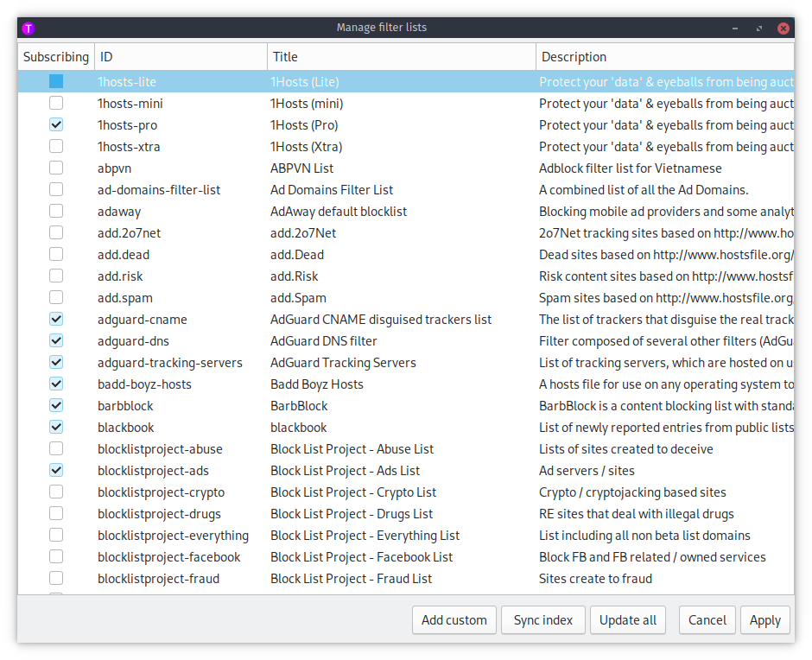
Task: Enable the adaway filter list checkbox
Action: [x=56, y=212]
